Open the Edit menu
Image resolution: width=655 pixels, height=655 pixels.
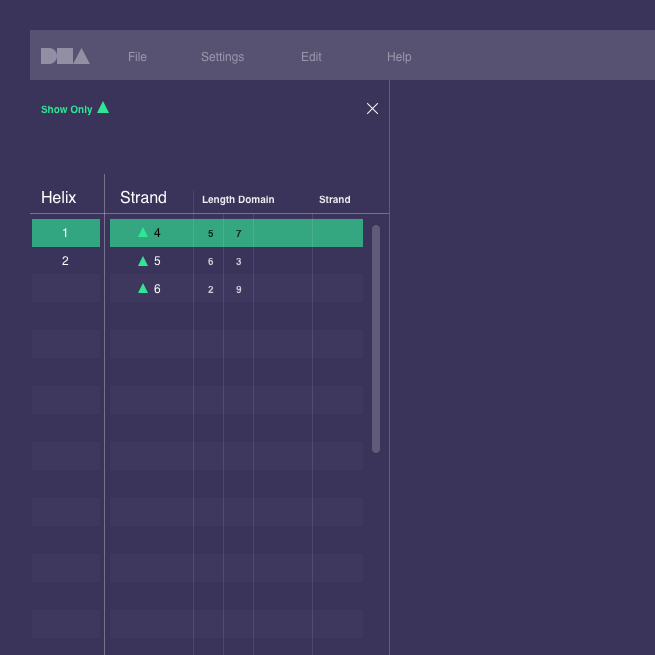tap(311, 57)
